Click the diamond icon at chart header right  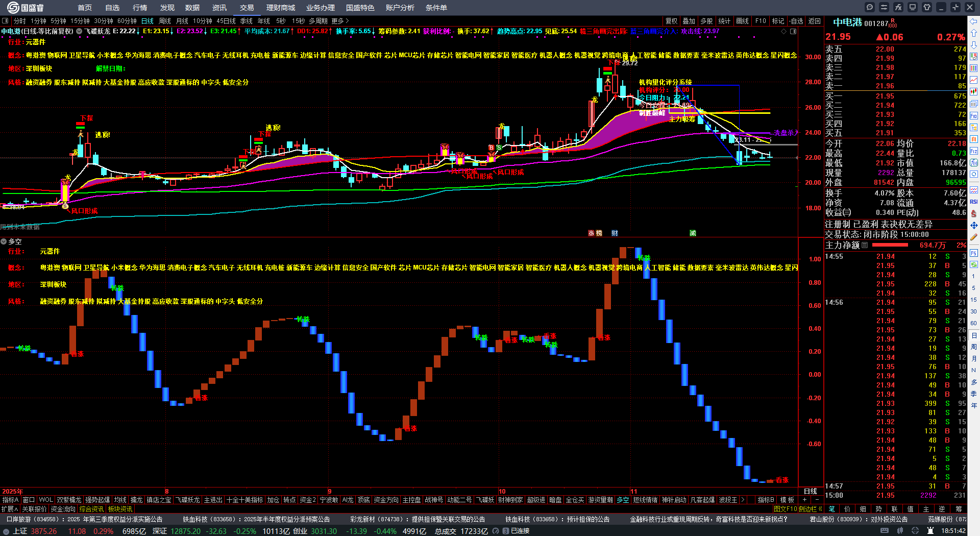tap(784, 32)
